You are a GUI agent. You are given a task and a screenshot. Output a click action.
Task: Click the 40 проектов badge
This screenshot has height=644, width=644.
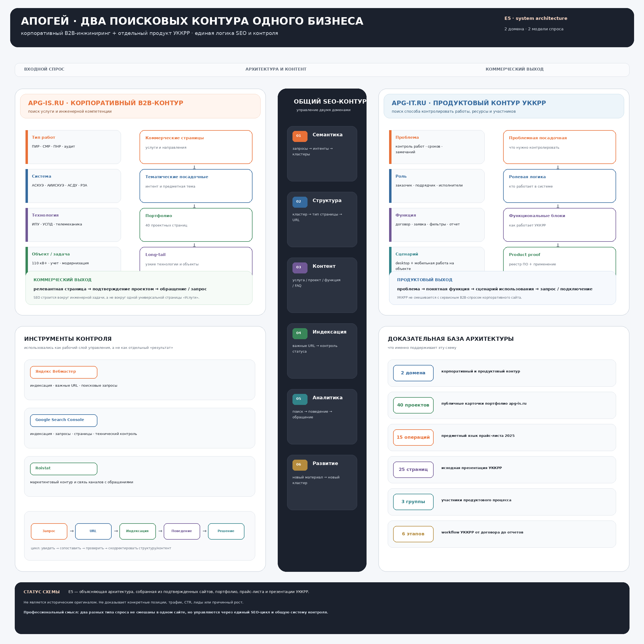(x=413, y=405)
